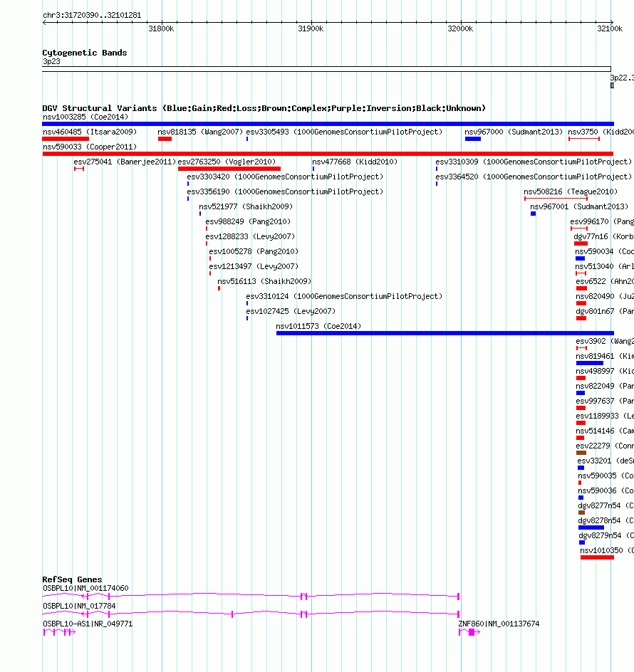
Task: Open the nsv498997 variant label
Action: click(x=605, y=372)
